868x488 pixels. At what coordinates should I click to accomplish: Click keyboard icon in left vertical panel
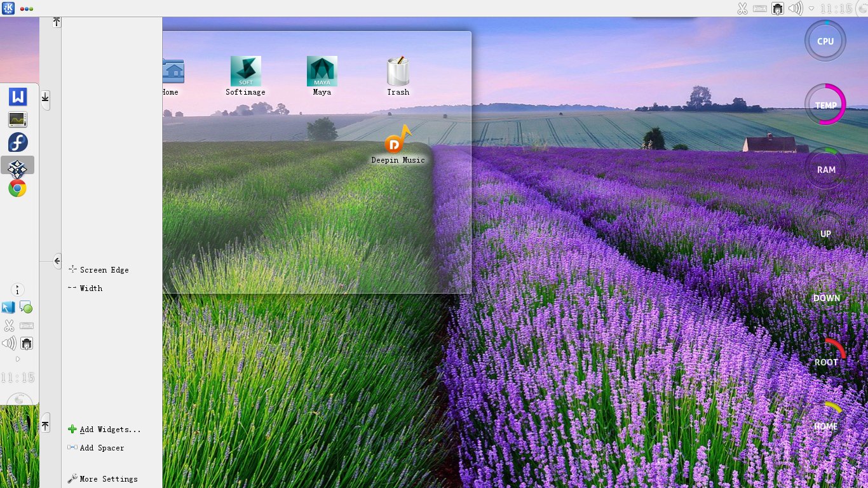pos(26,325)
